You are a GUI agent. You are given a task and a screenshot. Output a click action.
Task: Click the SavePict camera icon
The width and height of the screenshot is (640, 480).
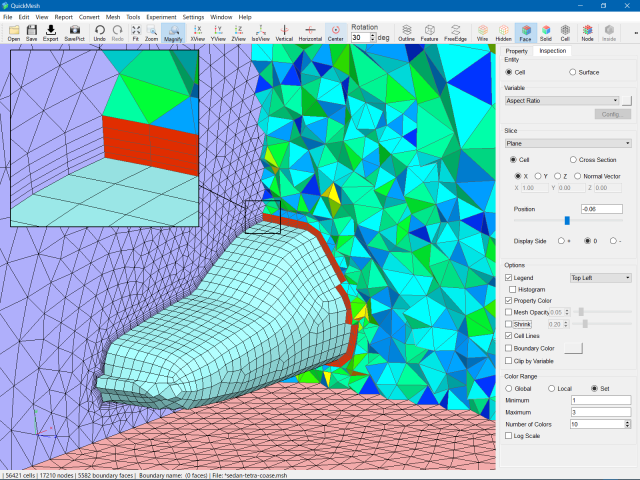point(75,32)
